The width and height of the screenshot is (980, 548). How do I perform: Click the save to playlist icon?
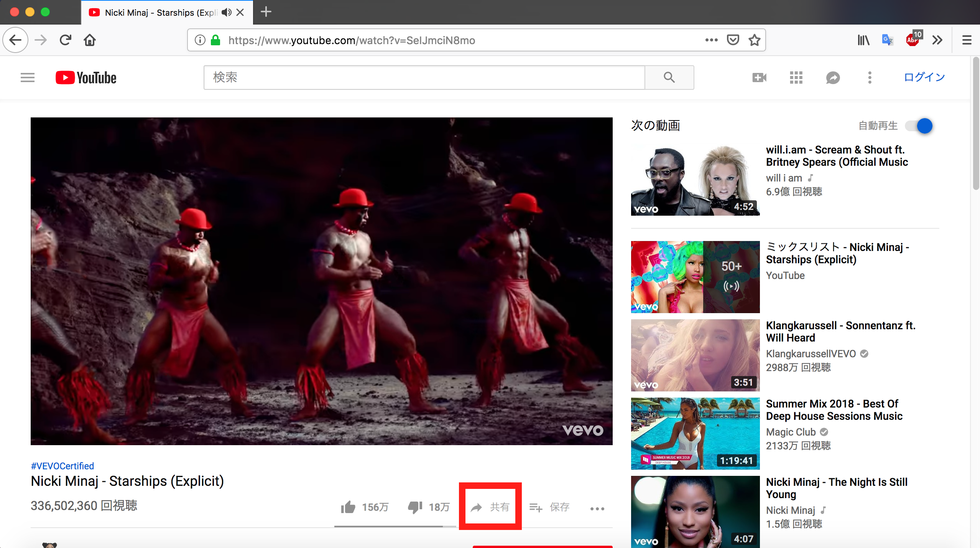(536, 507)
